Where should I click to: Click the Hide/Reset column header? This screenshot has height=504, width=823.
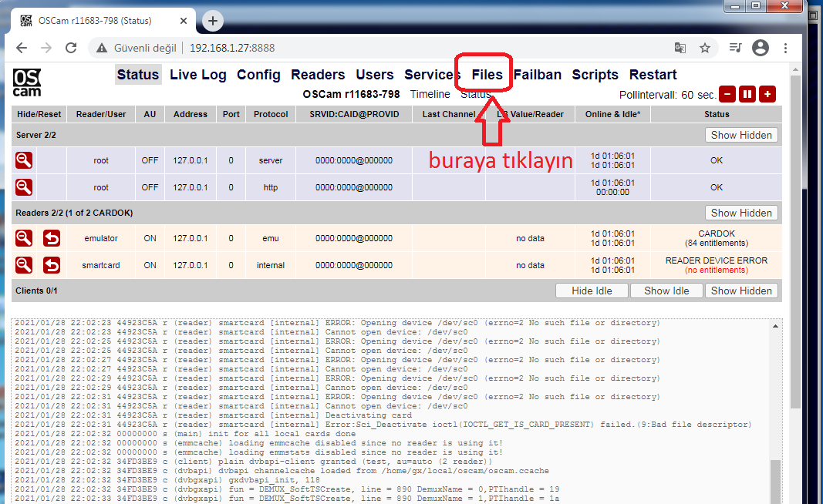[x=39, y=114]
